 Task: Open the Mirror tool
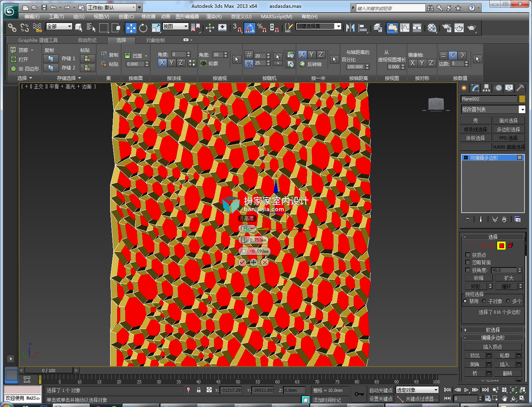[x=350, y=28]
